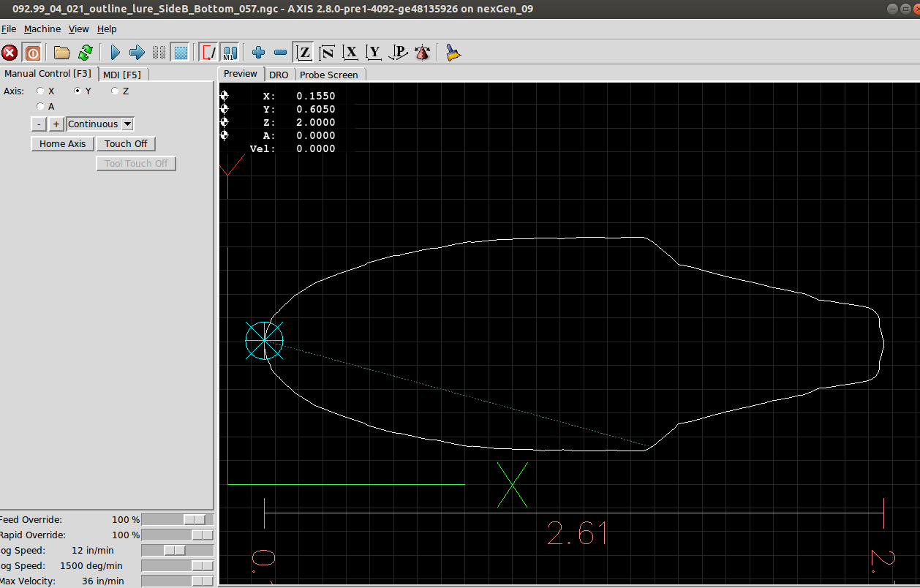Toggle the machine power icon
The height and width of the screenshot is (588, 920).
[33, 53]
